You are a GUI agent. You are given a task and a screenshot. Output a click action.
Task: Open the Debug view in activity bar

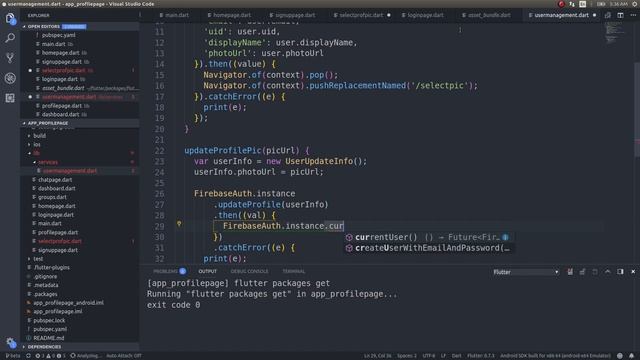(10, 78)
